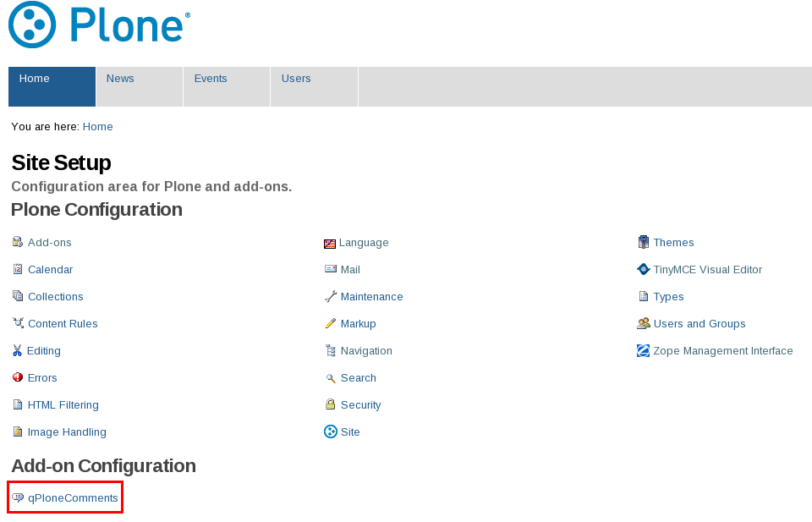The image size is (812, 522).
Task: Select the Home navigation tab
Action: click(x=35, y=79)
